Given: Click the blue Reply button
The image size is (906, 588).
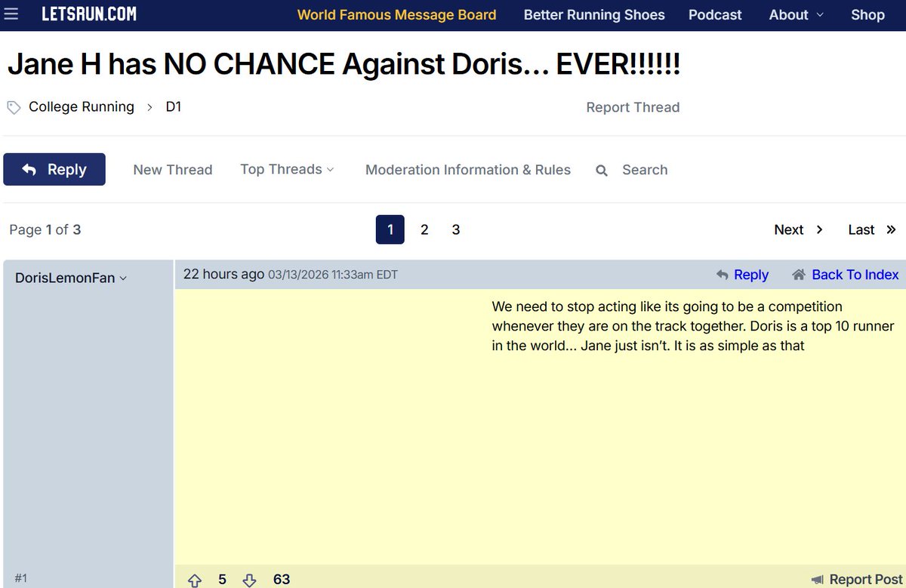Looking at the screenshot, I should pos(54,169).
